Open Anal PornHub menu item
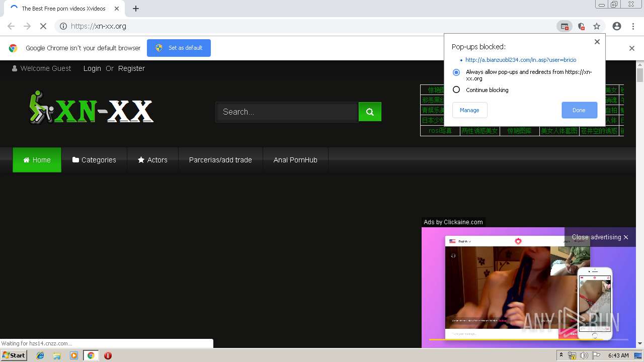644x362 pixels. [x=295, y=160]
